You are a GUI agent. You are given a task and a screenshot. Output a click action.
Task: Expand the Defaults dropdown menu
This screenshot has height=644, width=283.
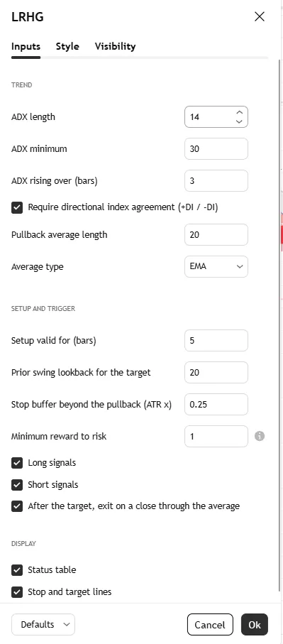click(x=43, y=625)
